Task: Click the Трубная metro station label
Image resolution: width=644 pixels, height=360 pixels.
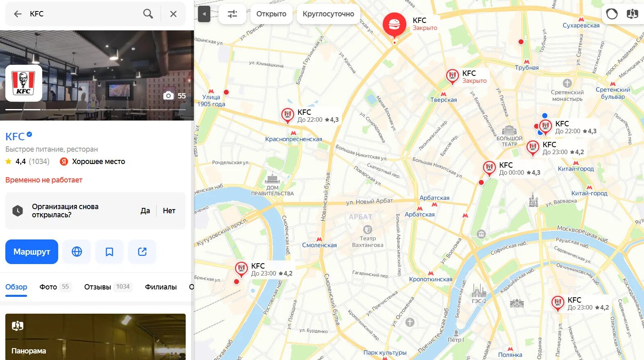Action: pyautogui.click(x=527, y=68)
